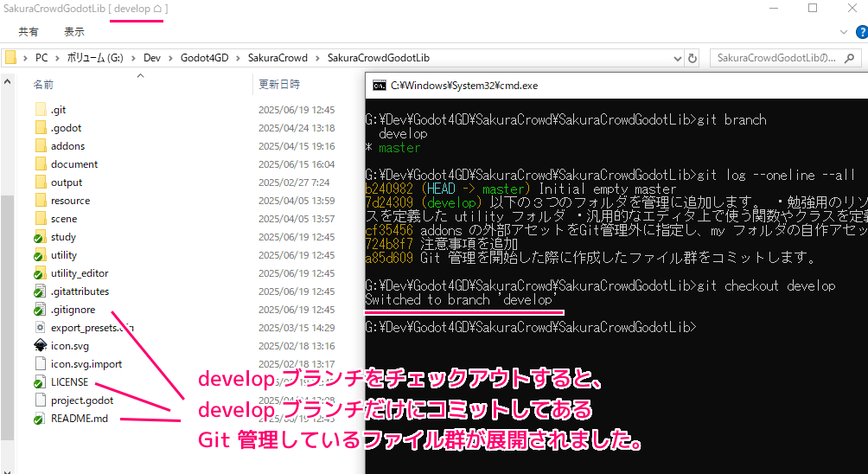Open the 共有 ribbon tab
This screenshot has width=868, height=474.
(29, 32)
